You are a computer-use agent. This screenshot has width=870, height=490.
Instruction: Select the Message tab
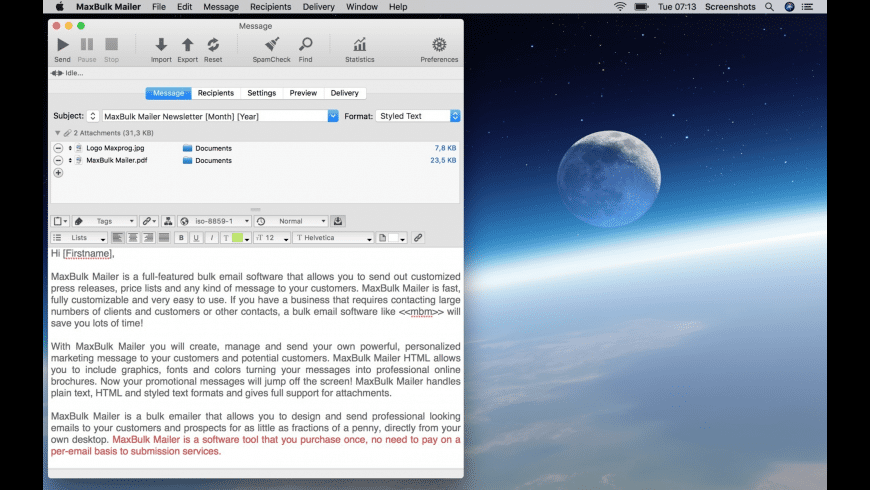point(169,93)
